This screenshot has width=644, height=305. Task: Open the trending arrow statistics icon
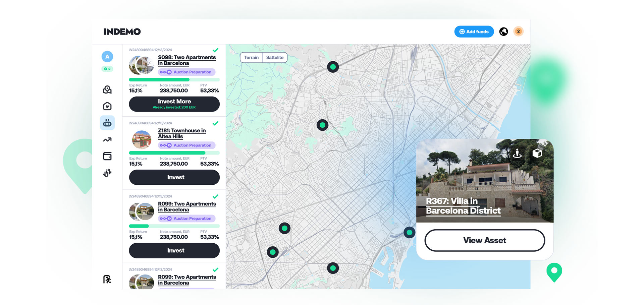pyautogui.click(x=107, y=140)
